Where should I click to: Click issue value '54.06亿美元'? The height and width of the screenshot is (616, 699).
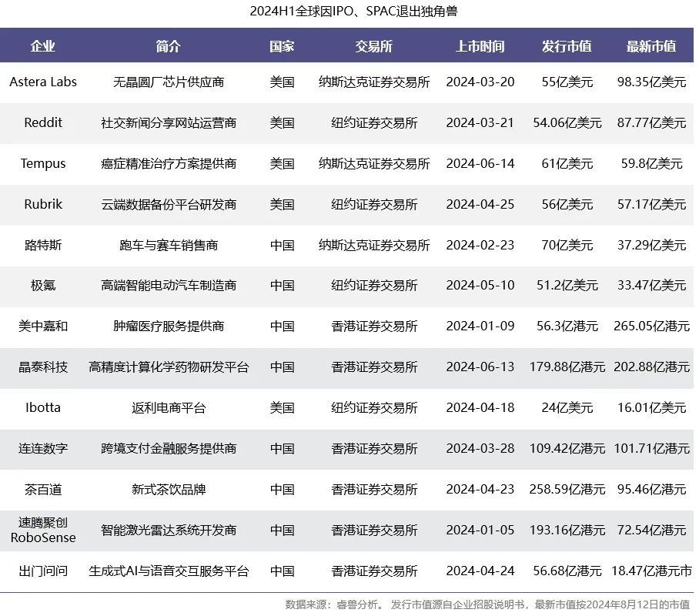[x=567, y=122]
